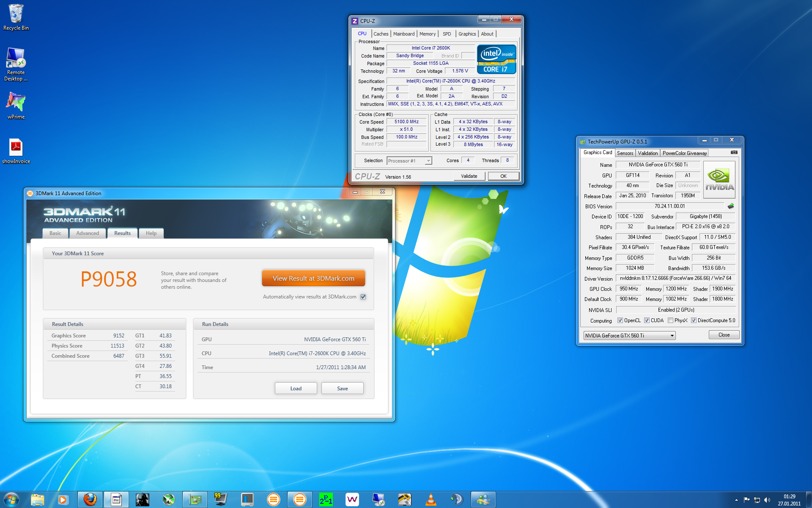Click the Intel Core i7 logo in CPU-Z
This screenshot has width=812, height=508.
(x=497, y=59)
